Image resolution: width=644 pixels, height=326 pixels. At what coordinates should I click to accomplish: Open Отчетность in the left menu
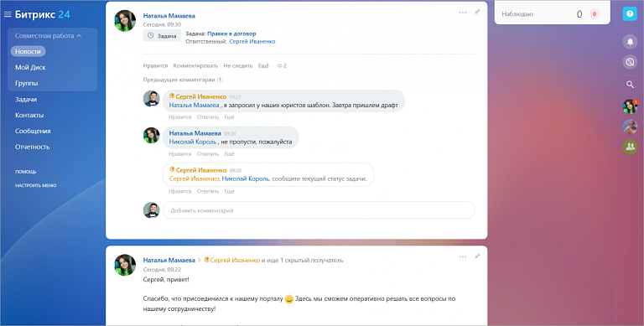pyautogui.click(x=33, y=147)
